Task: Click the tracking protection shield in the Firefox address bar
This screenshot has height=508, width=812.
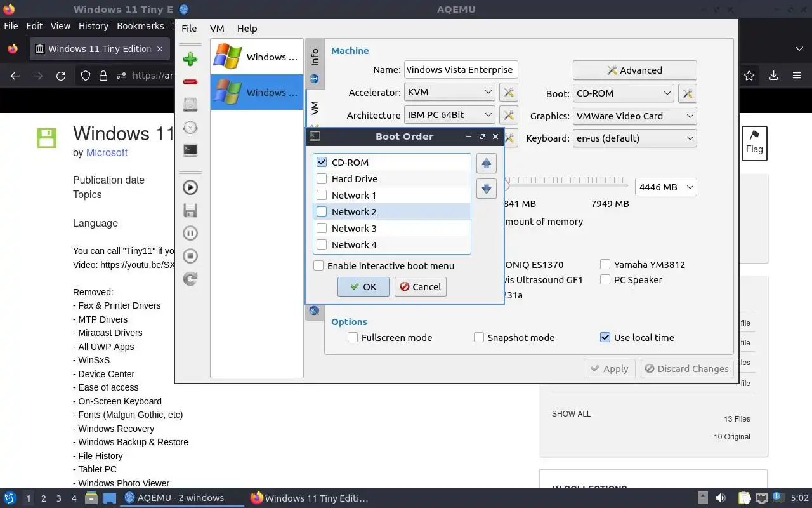Action: coord(86,76)
